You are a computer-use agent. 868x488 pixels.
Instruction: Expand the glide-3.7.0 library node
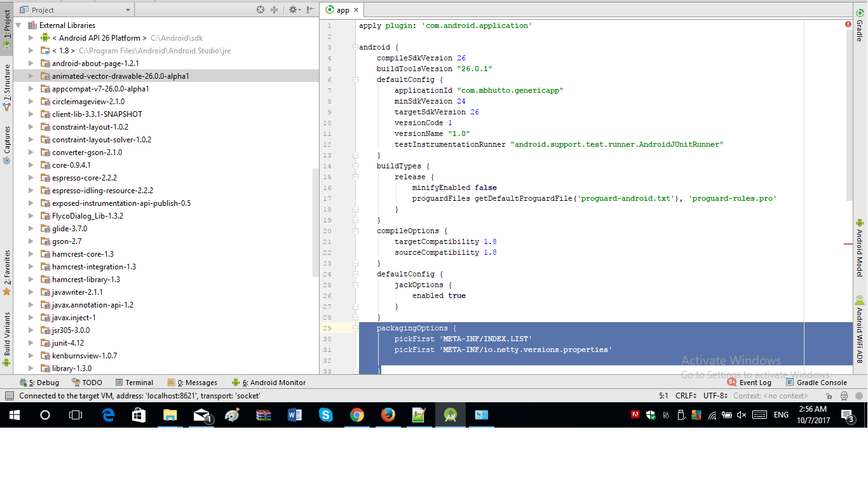pyautogui.click(x=30, y=228)
